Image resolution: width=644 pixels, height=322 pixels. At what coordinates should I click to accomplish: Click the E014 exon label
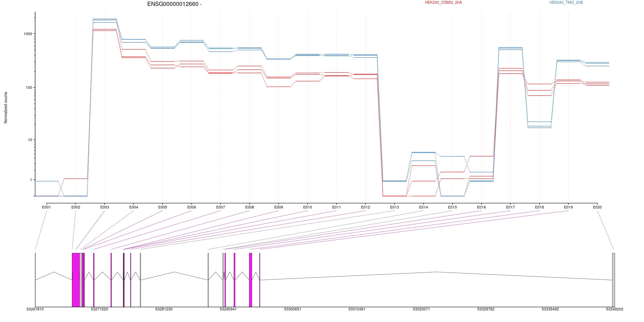click(423, 207)
